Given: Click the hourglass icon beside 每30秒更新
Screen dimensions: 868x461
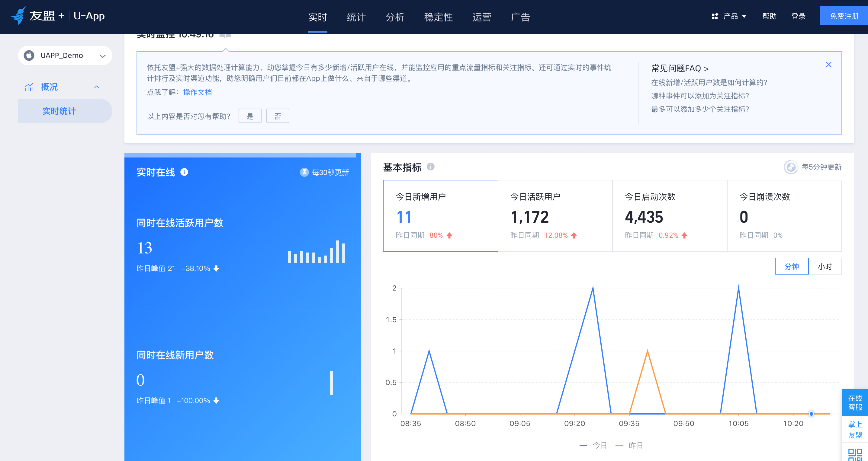Looking at the screenshot, I should (304, 172).
